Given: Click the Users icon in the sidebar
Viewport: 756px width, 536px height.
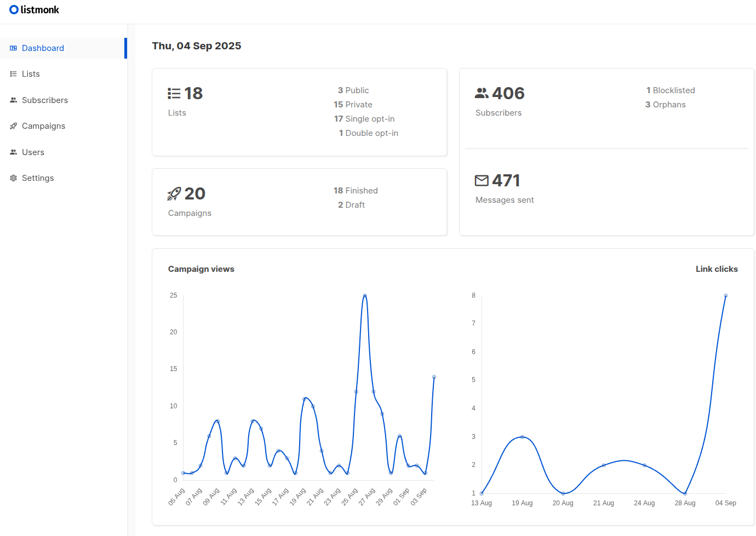Looking at the screenshot, I should click(13, 152).
